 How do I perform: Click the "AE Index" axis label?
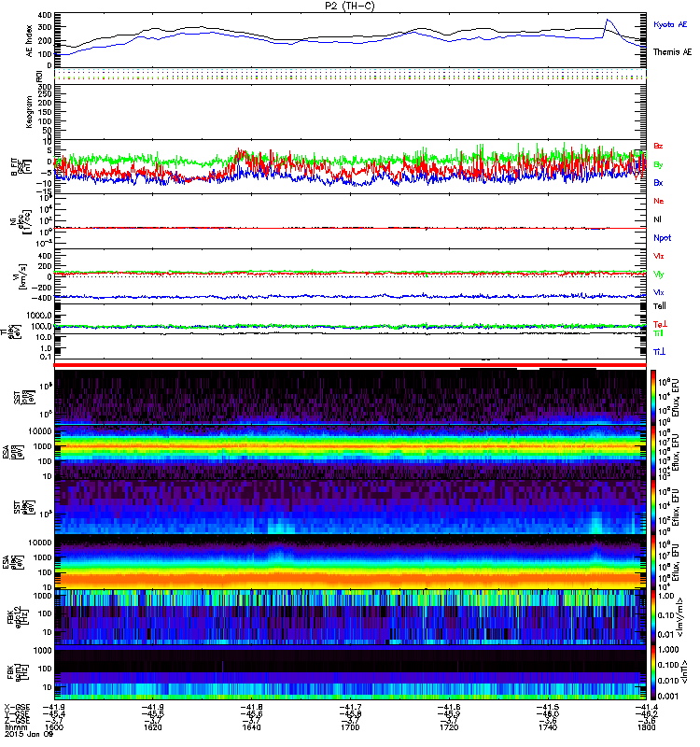(30, 40)
